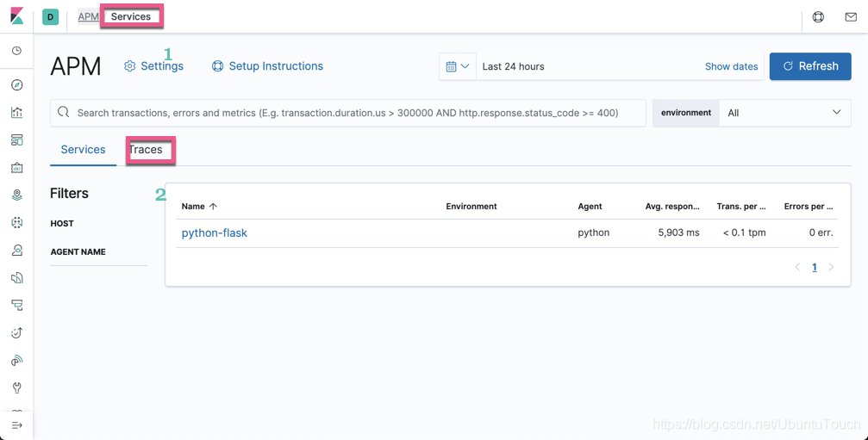Click the search magnifier icon in query bar
868x440 pixels.
pyautogui.click(x=64, y=112)
